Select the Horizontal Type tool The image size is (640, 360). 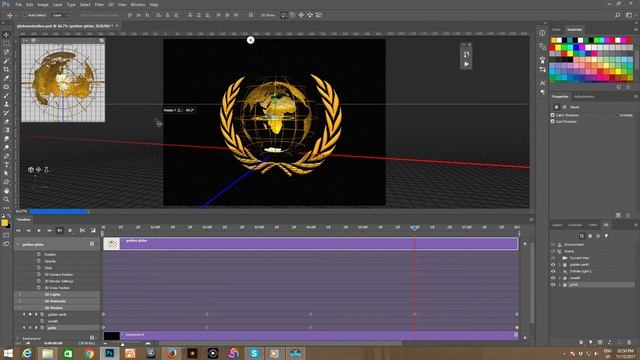6,165
